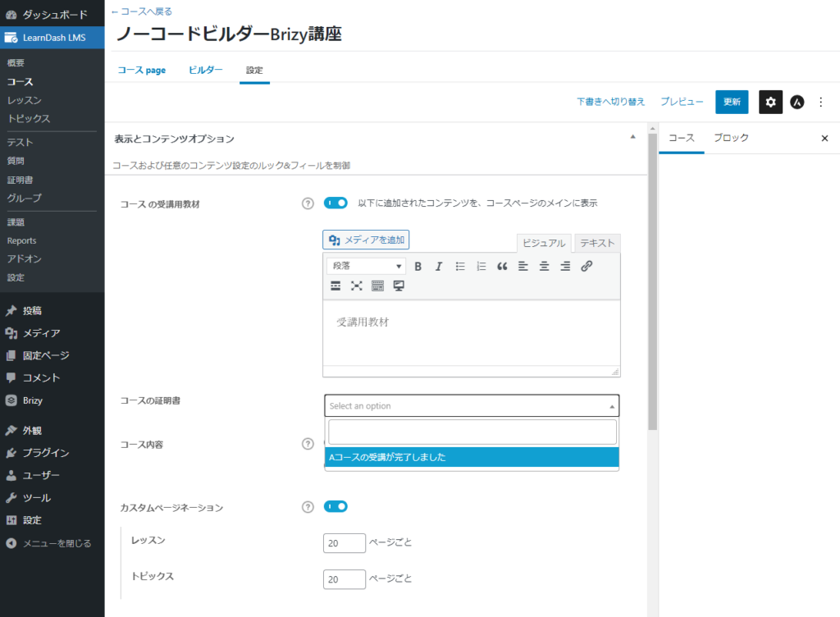Switch to the ビルダー tab

point(206,71)
